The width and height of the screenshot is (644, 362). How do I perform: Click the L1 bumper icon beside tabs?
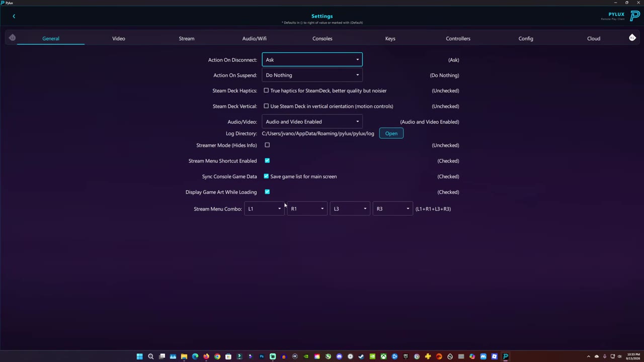12,38
